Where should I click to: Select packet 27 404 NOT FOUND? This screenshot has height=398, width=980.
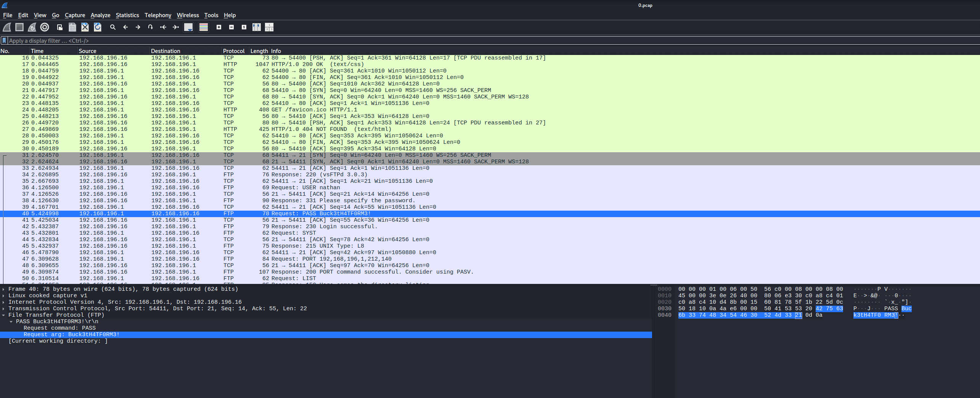(x=490, y=129)
